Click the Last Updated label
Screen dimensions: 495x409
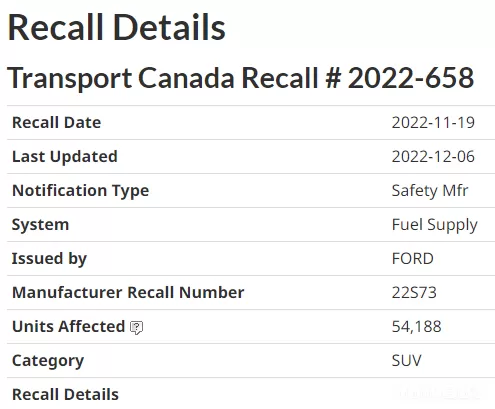click(65, 156)
